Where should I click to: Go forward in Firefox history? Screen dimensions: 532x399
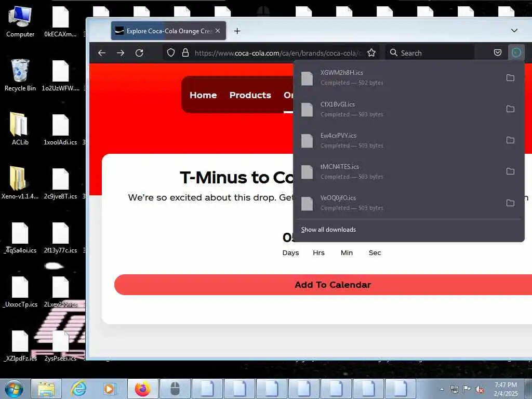pos(121,53)
